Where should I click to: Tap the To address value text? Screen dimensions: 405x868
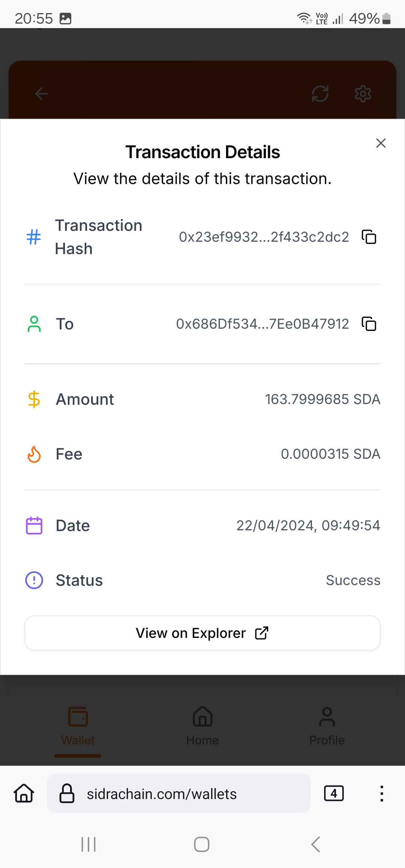click(x=262, y=324)
